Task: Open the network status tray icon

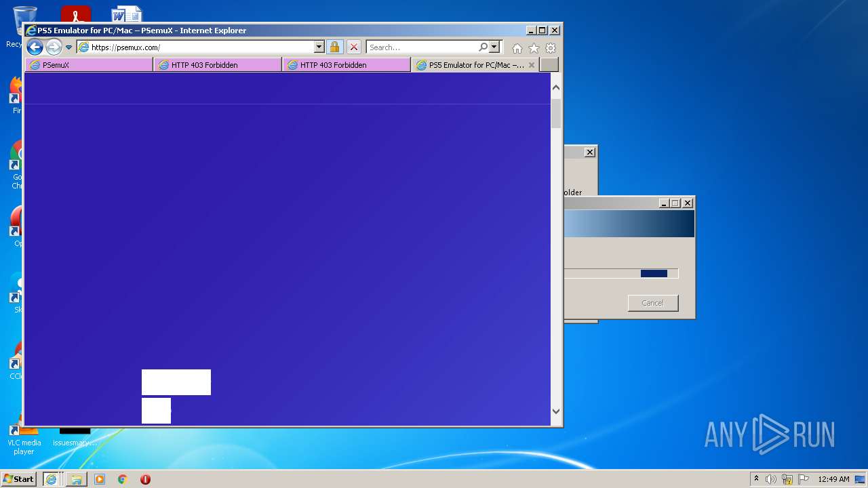Action: pyautogui.click(x=787, y=479)
